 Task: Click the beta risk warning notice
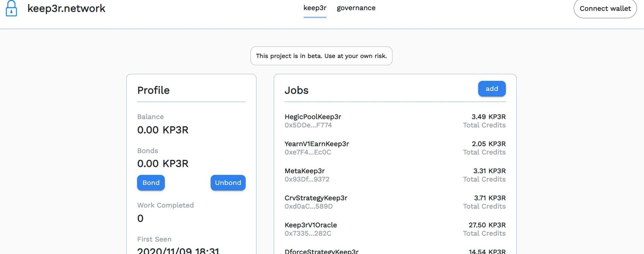coord(321,56)
